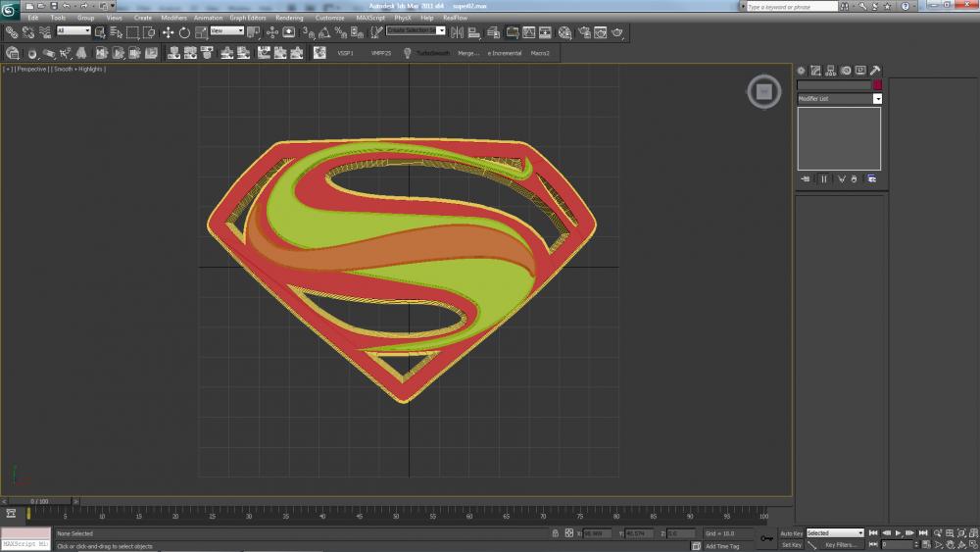Click the Set Keys large key button
Image resolution: width=980 pixels, height=552 pixels.
click(x=767, y=539)
